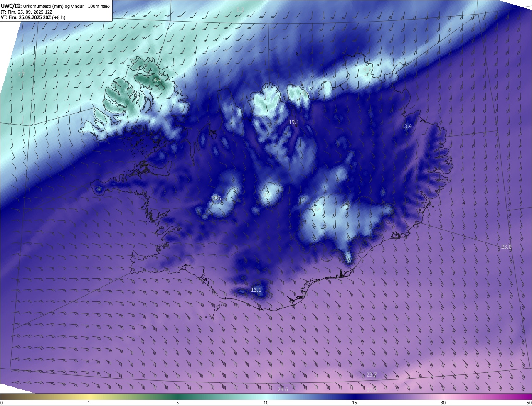Click the 24.6 value label above the color scale
Viewport: 532px width, 406px height.
(x=283, y=389)
